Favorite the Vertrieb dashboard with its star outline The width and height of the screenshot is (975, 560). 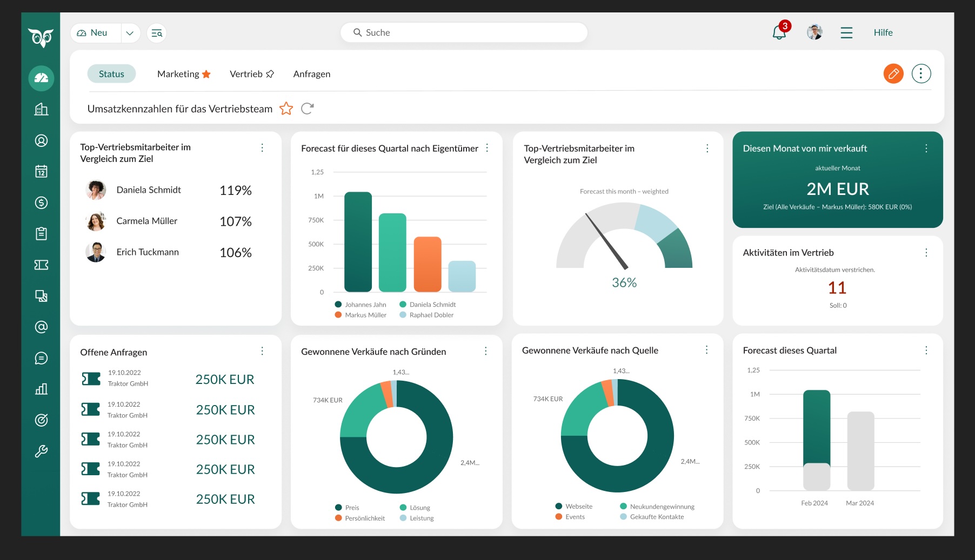coord(270,74)
